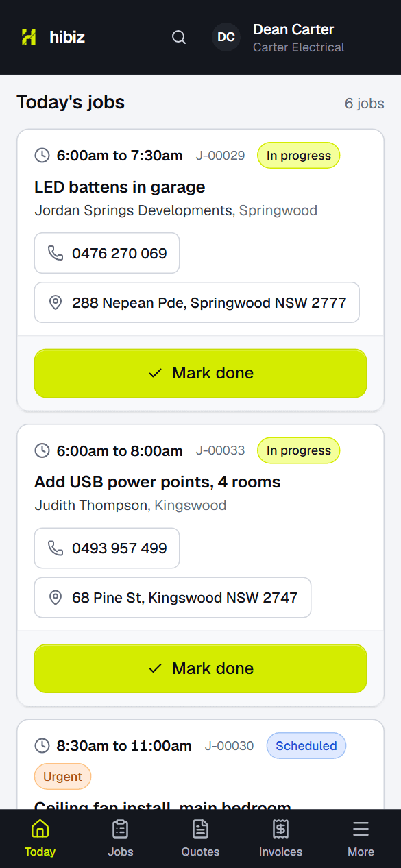
Task: Open search with the magnifier icon
Action: [x=179, y=38]
